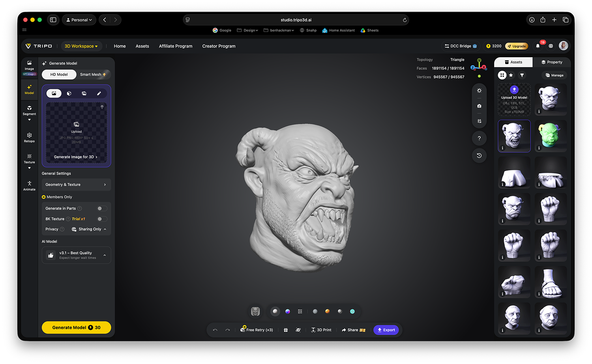
Task: Expand Geometry & Texture settings
Action: (x=76, y=185)
